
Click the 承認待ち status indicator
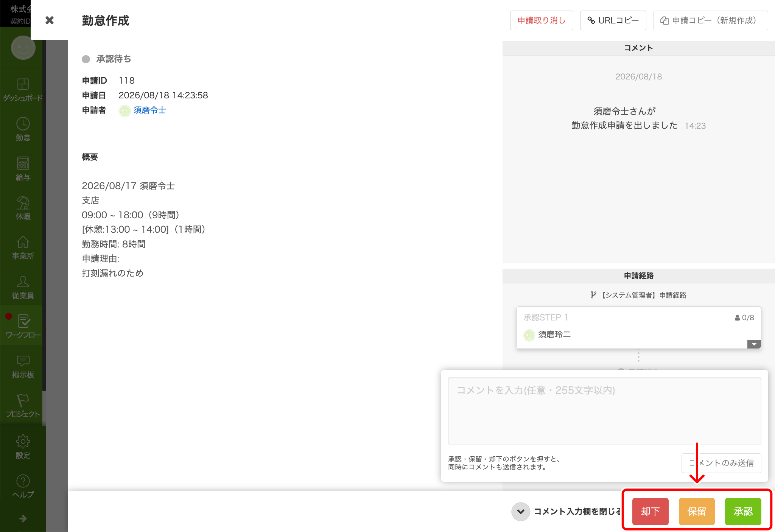click(x=106, y=59)
